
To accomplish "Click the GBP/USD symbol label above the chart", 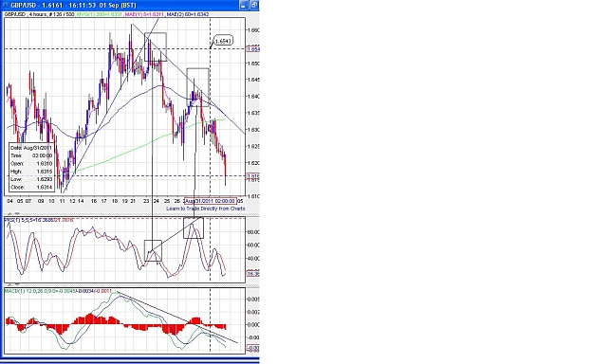I will coord(15,14).
